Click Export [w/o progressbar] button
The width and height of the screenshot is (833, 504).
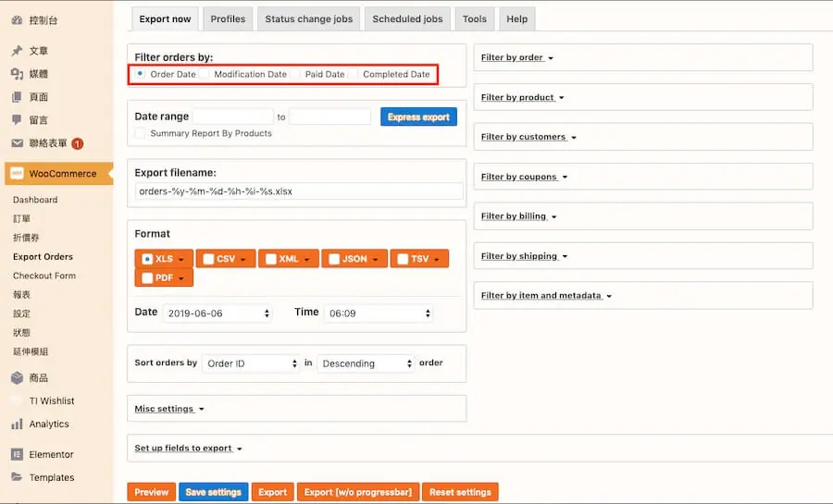[x=358, y=492]
